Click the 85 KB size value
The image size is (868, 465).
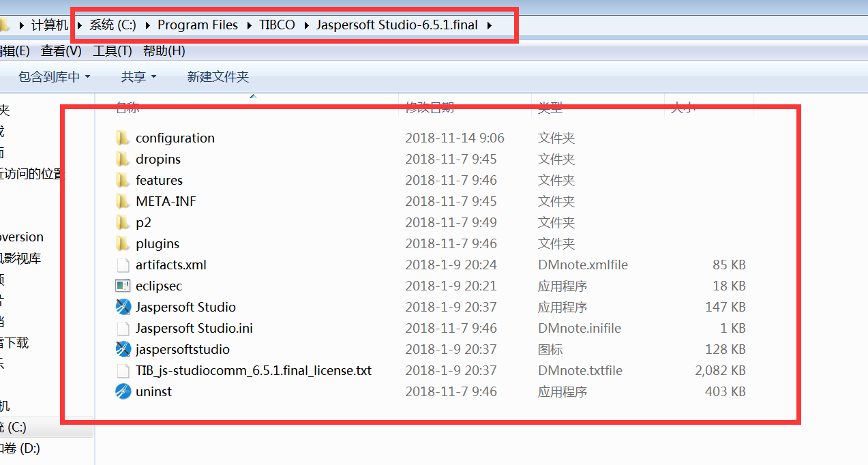tap(729, 265)
